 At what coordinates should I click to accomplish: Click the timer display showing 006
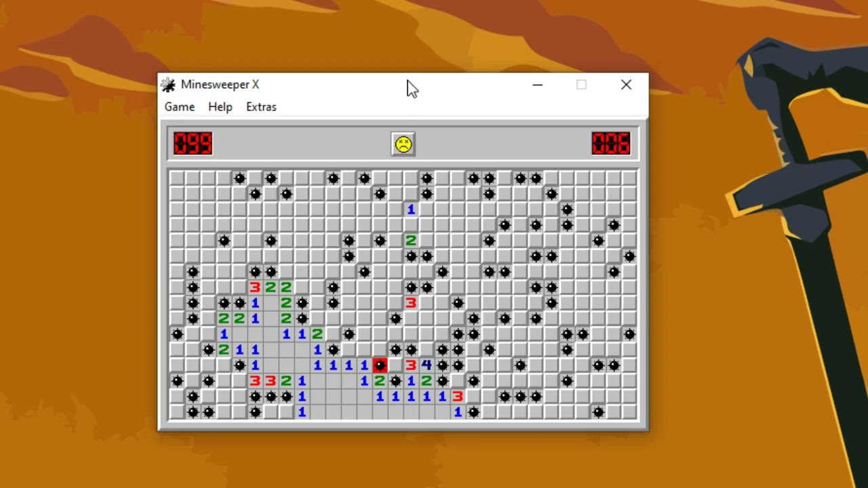(x=611, y=144)
